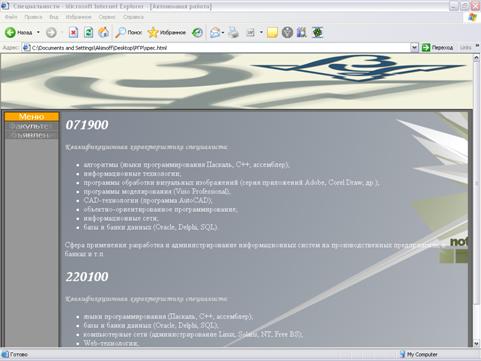Click the Refresh page icon
The width and height of the screenshot is (481, 361).
(88, 32)
